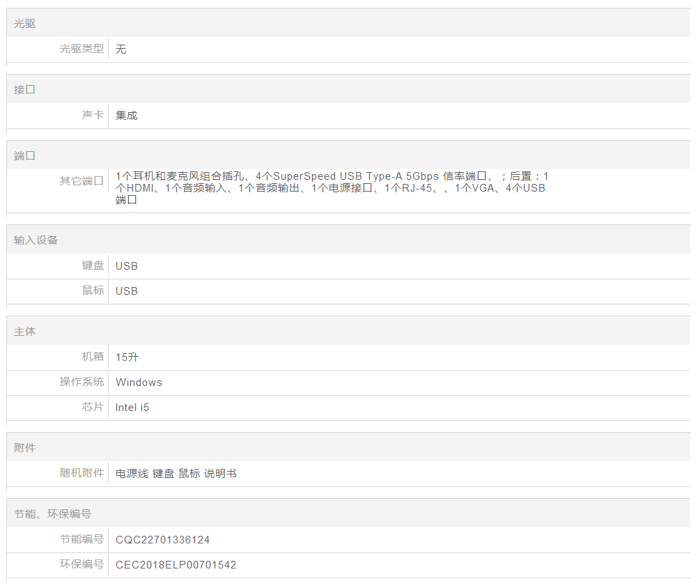This screenshot has width=700, height=588.
Task: Select the Windows operating system value
Action: tap(139, 382)
